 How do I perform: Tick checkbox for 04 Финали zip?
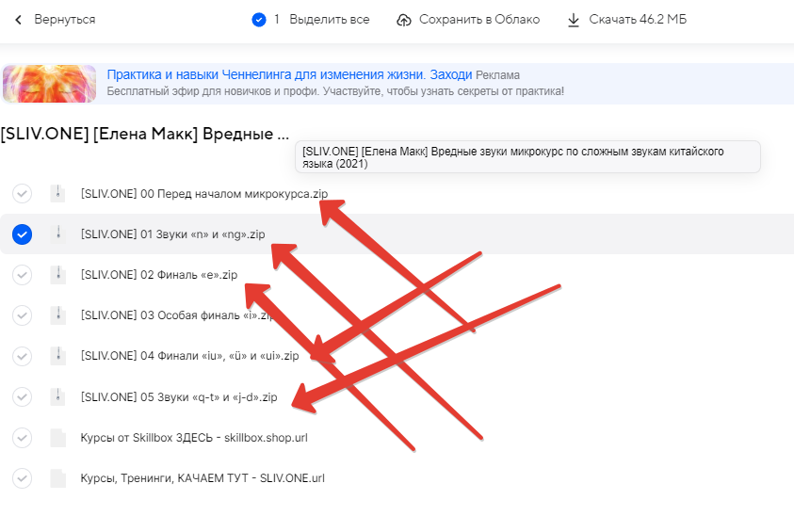pyautogui.click(x=22, y=356)
